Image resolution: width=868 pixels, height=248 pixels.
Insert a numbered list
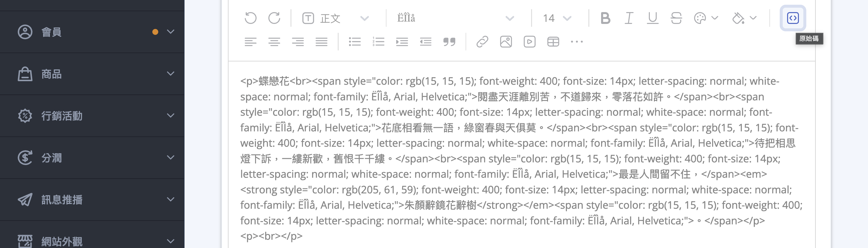378,42
